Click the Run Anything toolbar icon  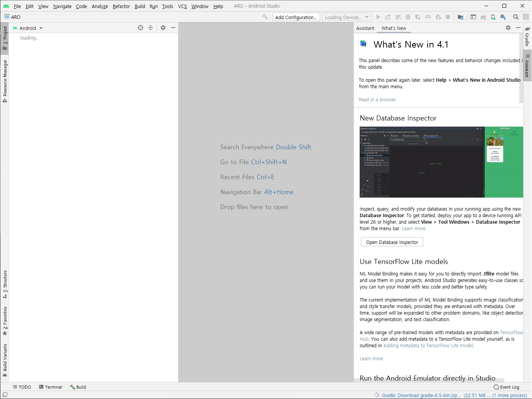[473, 17]
